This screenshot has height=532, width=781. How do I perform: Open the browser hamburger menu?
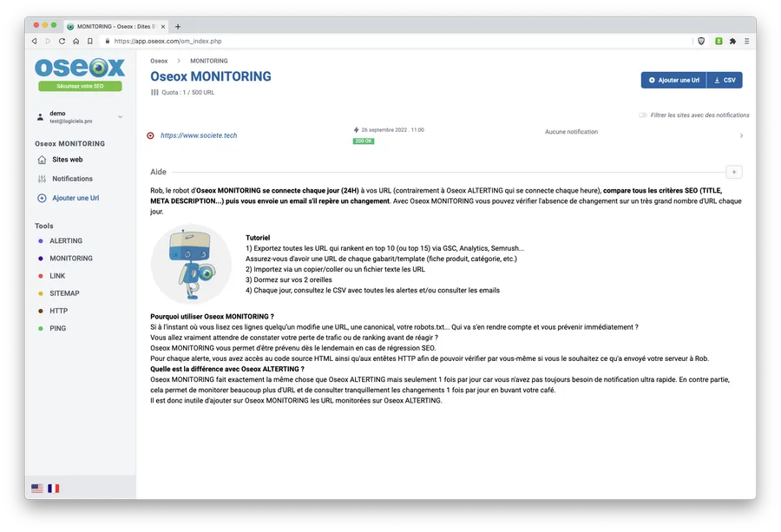[746, 42]
